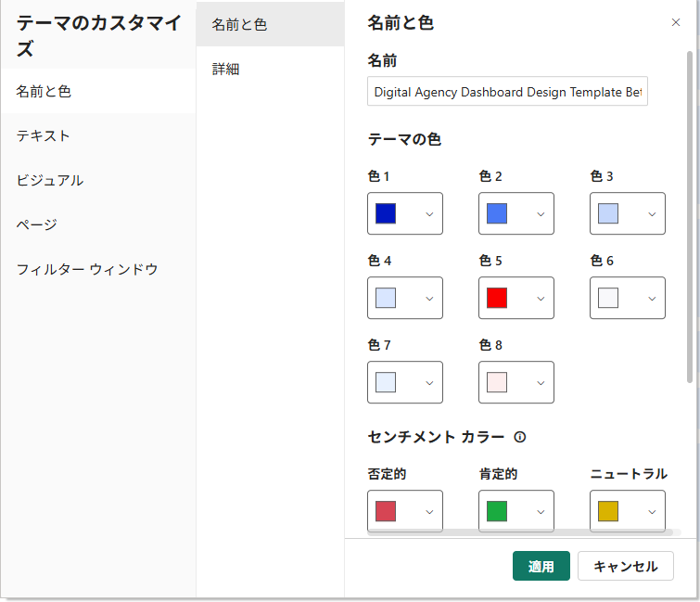Open the 色 1 color dropdown

(x=405, y=213)
